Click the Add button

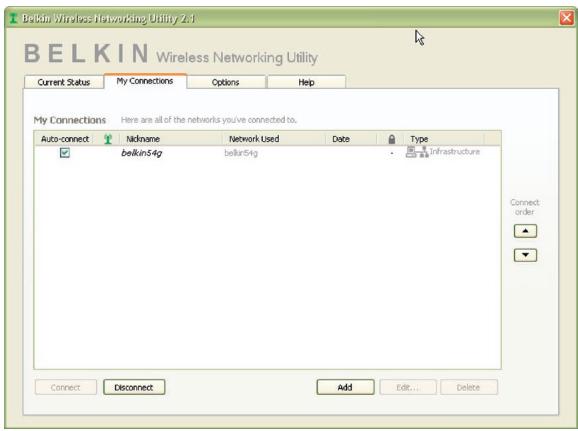point(345,387)
